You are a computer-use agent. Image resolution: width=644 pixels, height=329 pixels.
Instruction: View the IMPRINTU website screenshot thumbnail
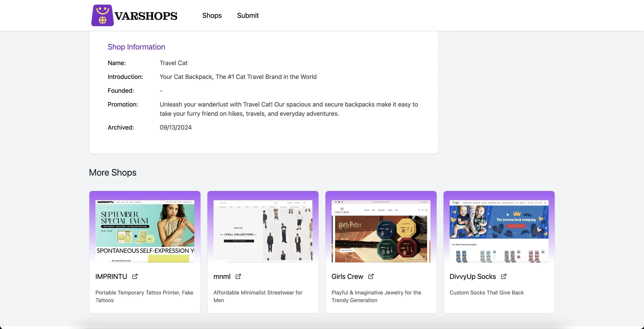(145, 231)
